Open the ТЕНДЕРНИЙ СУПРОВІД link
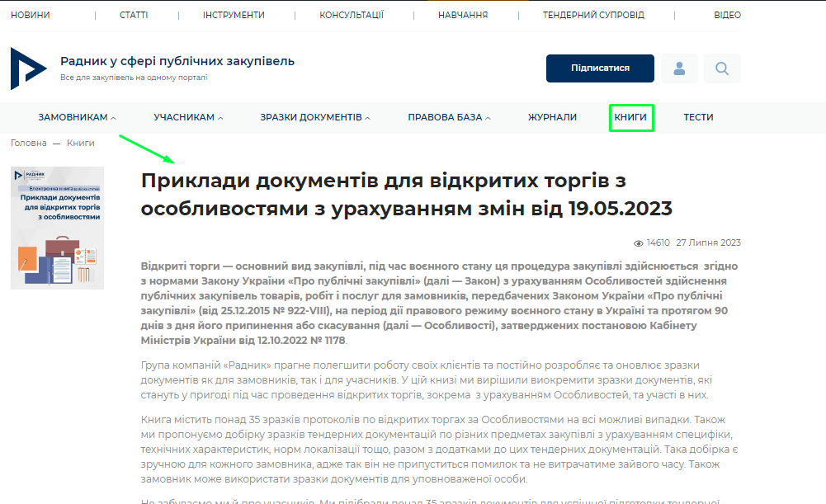Screen dimensions: 826x504 click(593, 15)
